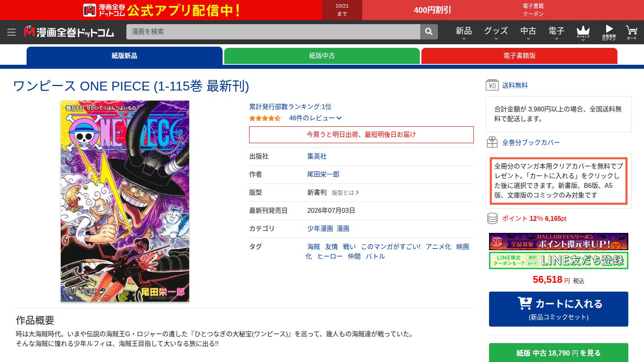Viewport: 644px width, 362px height.
Task: Expand the 新品 navigation dropdown
Action: click(464, 32)
